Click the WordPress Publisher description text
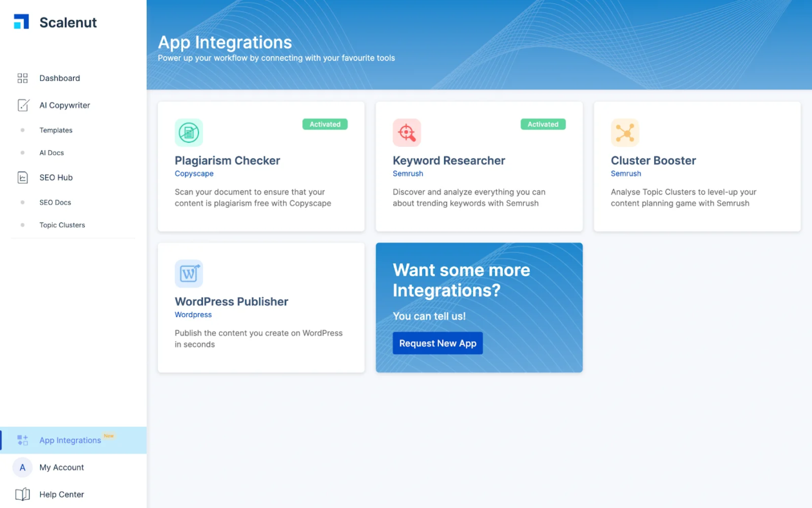 [x=259, y=338]
